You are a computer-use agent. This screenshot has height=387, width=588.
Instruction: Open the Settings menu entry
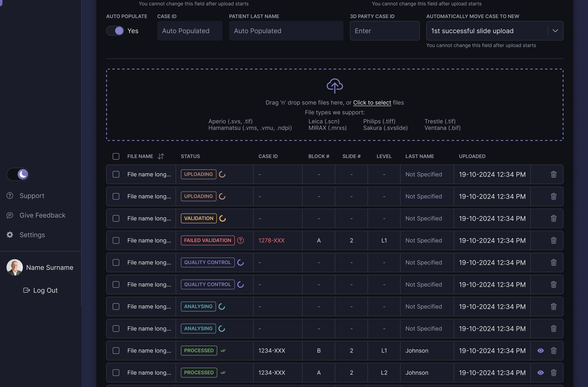pos(32,235)
